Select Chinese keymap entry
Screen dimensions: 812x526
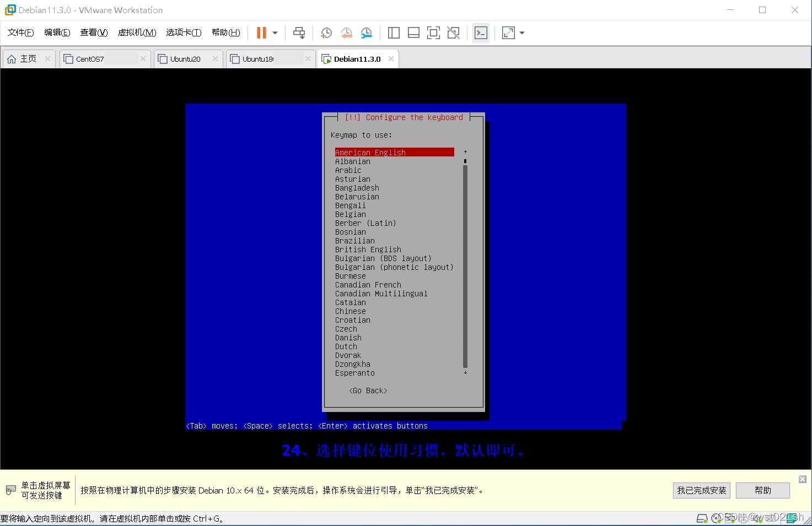coord(351,311)
